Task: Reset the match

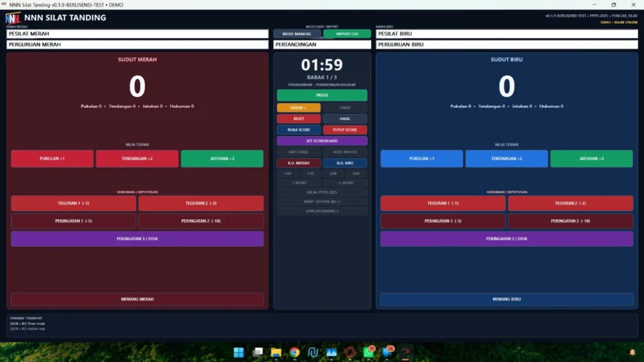Action: pyautogui.click(x=299, y=119)
